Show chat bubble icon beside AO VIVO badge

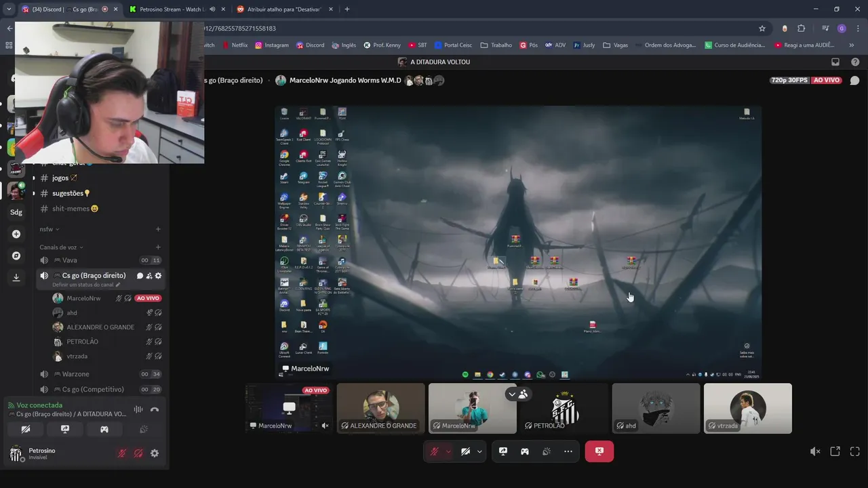click(x=855, y=80)
